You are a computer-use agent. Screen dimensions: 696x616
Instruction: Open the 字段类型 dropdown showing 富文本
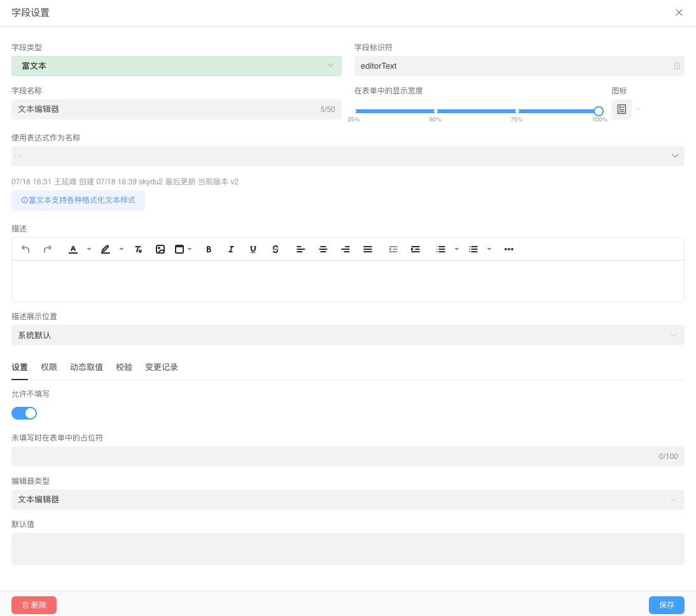176,66
